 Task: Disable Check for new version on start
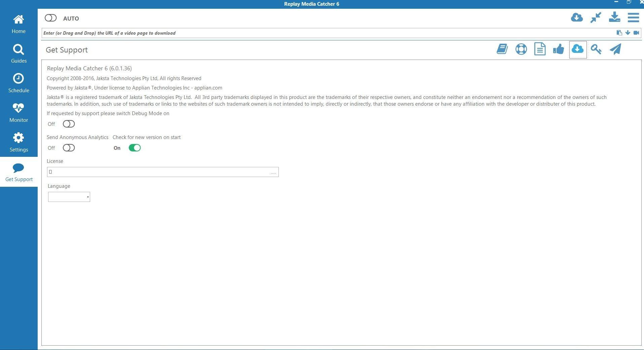click(135, 148)
